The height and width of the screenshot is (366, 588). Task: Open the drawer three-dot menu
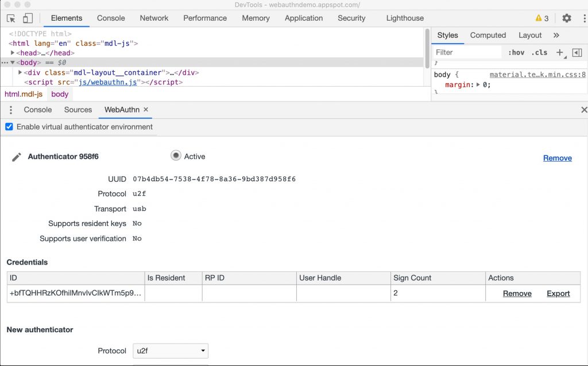11,110
